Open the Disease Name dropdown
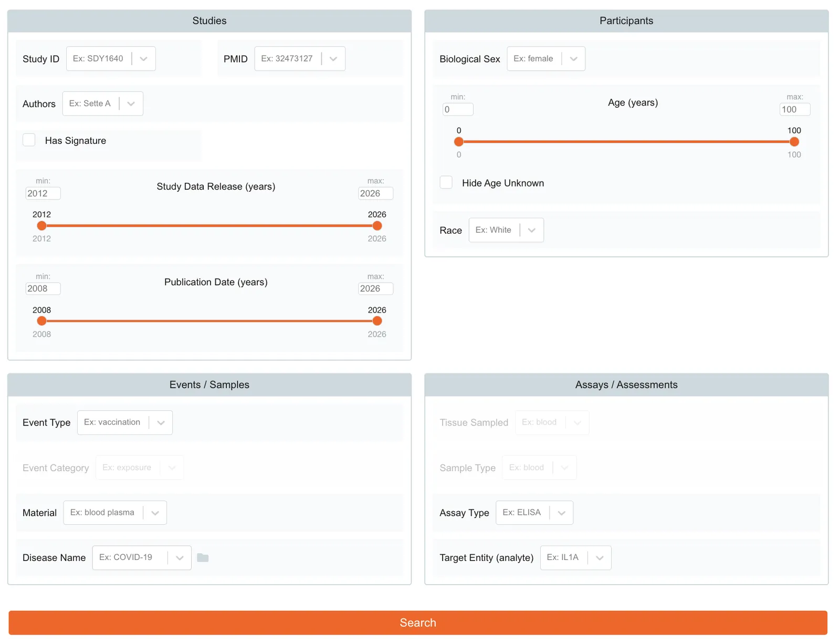The height and width of the screenshot is (644, 840). (180, 558)
